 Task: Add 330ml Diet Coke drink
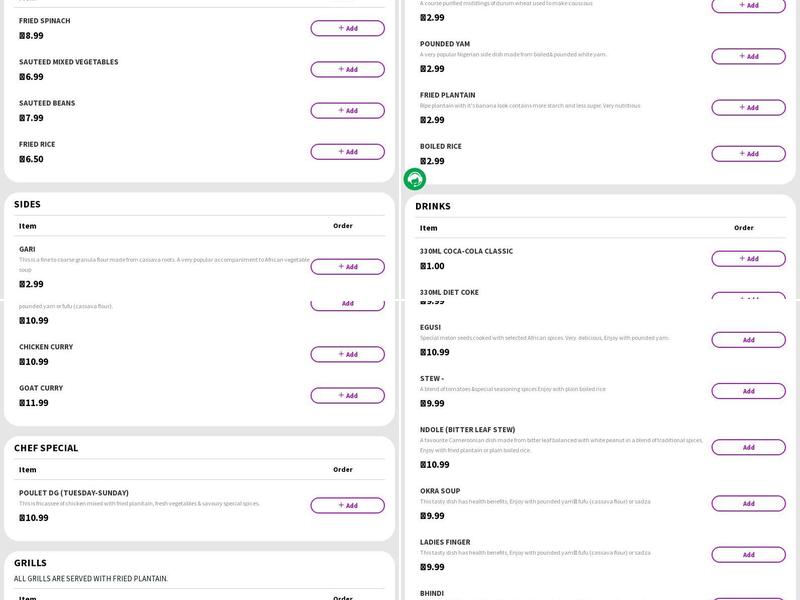pyautogui.click(x=748, y=296)
